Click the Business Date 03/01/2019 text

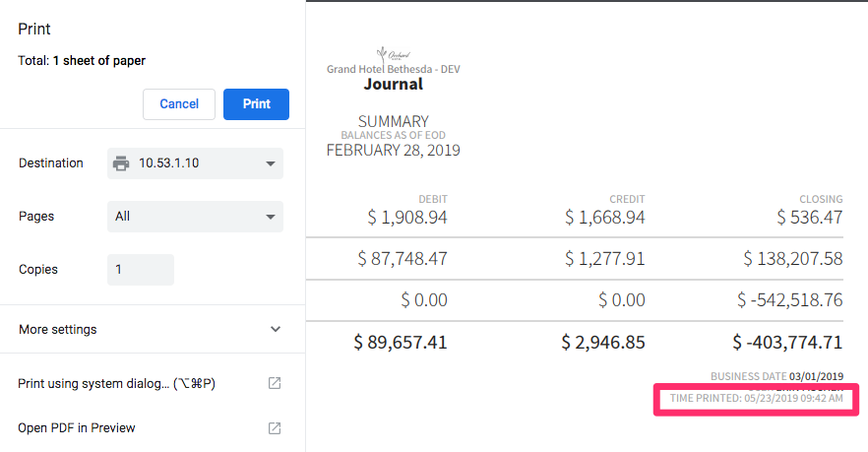point(776,376)
